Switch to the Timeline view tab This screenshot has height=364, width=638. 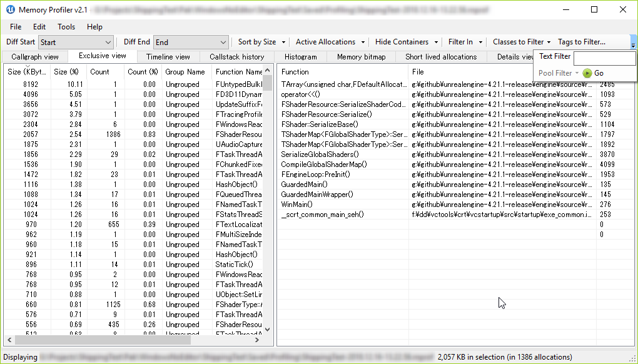(168, 56)
